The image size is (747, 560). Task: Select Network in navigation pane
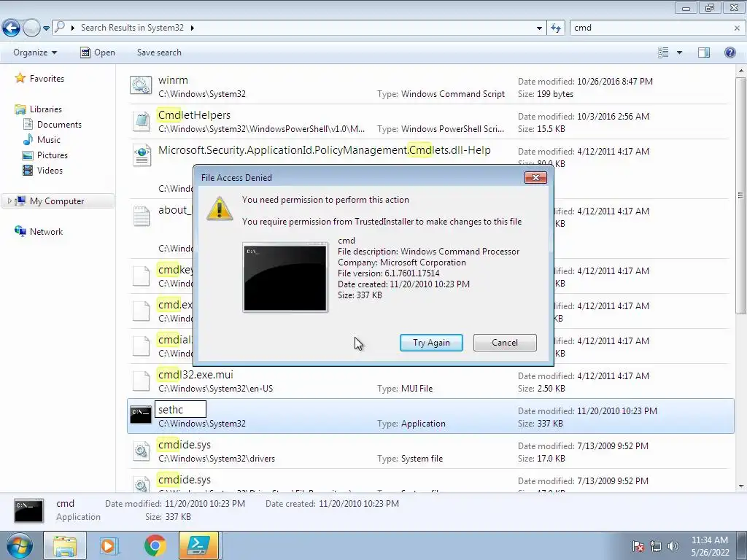46,231
